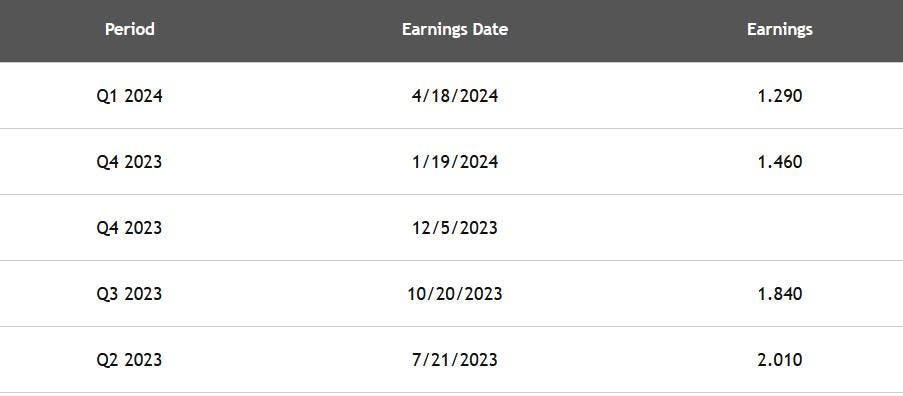
Task: Click the 7/21/2023 date cell
Action: coord(455,360)
